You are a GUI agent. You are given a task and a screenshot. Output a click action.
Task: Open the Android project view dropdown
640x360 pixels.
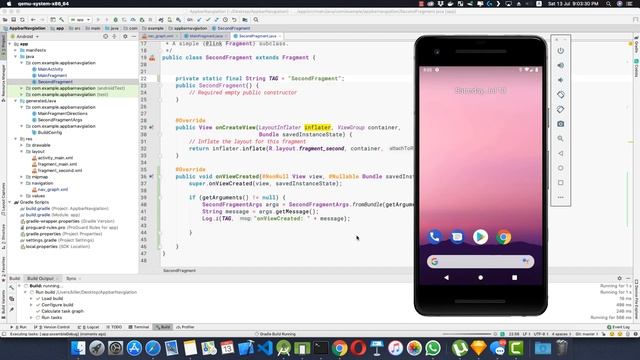click(26, 36)
